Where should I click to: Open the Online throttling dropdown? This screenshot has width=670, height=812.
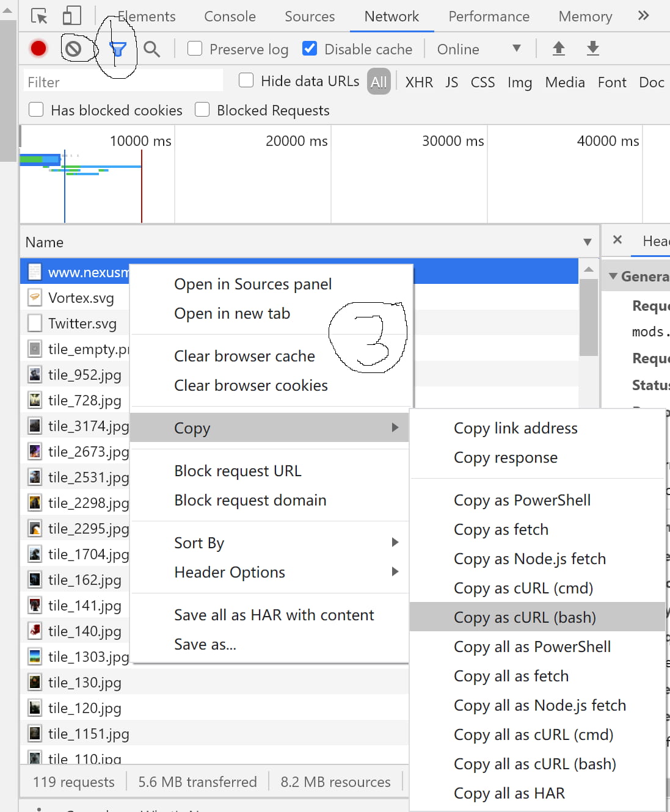coord(479,49)
